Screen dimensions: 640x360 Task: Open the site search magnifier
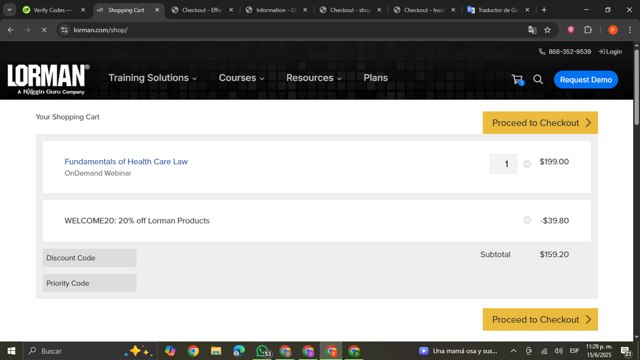pyautogui.click(x=538, y=80)
